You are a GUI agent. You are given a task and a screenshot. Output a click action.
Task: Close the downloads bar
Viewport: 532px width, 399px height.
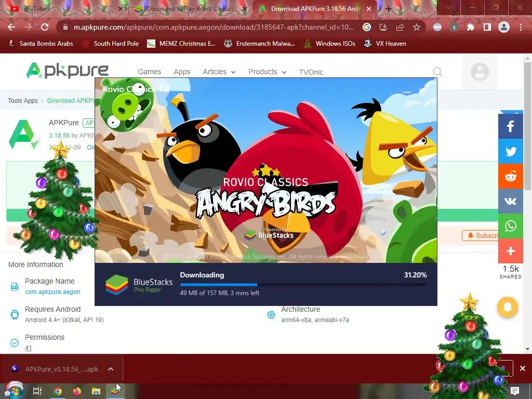tap(523, 368)
